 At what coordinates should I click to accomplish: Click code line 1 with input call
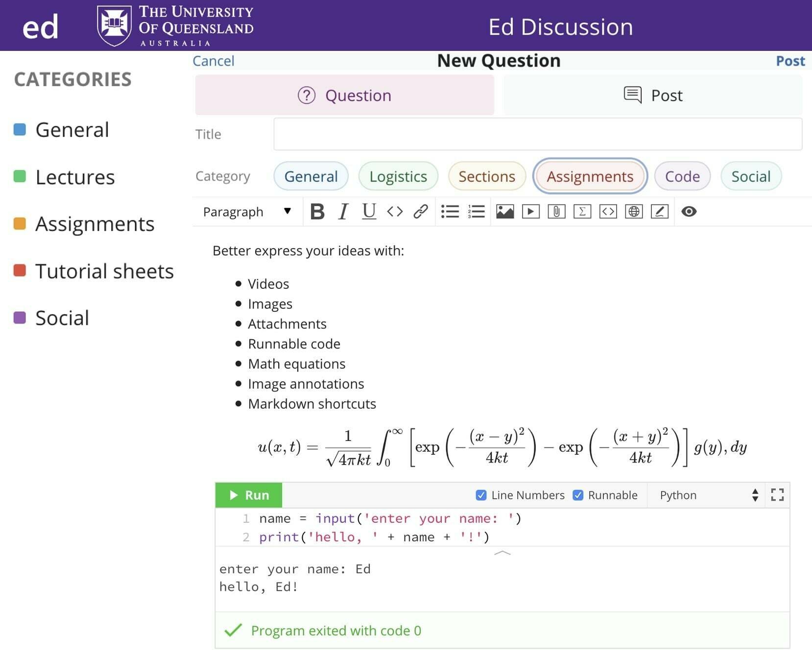390,518
